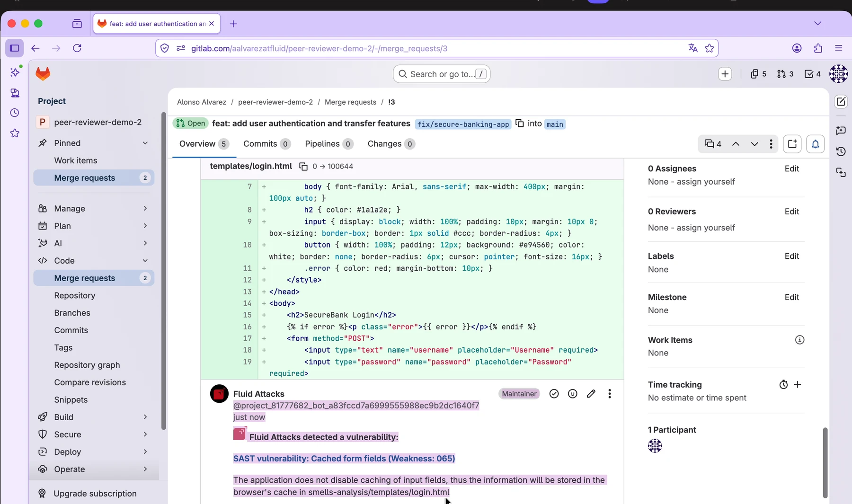Add emoji reaction to Fluid Attacks comment
852x504 pixels.
(573, 394)
